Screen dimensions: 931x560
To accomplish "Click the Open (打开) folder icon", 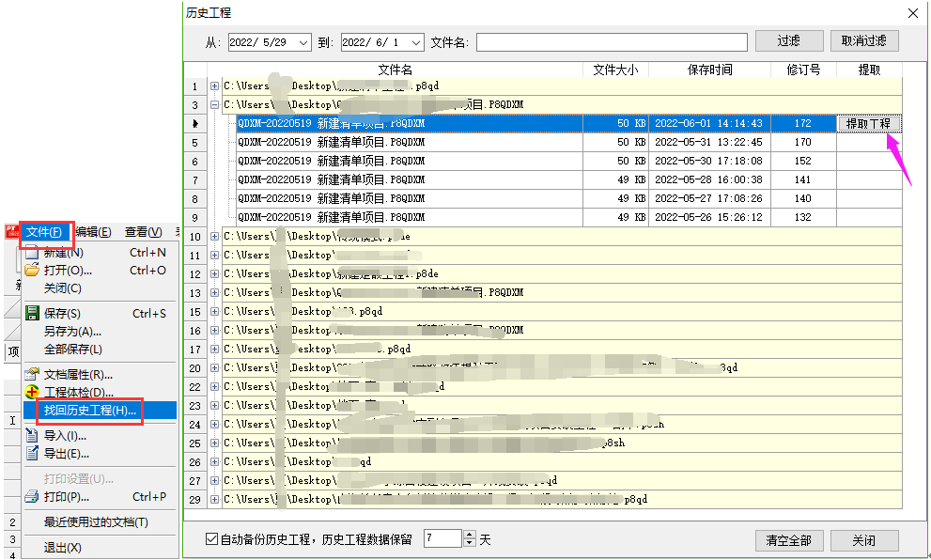I will click(32, 271).
